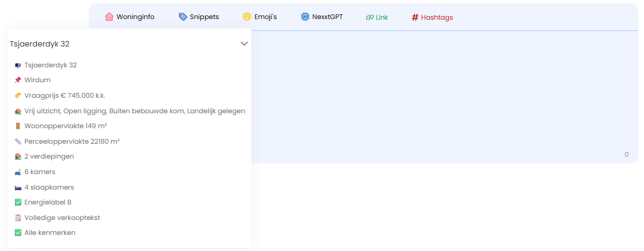644x251 pixels.
Task: Insert Vraagprijs € 745.000 k.k. item
Action: [64, 95]
